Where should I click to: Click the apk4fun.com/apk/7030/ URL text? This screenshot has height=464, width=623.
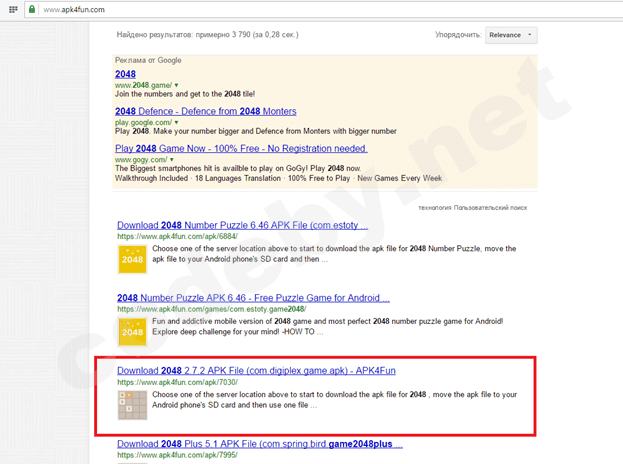[177, 382]
